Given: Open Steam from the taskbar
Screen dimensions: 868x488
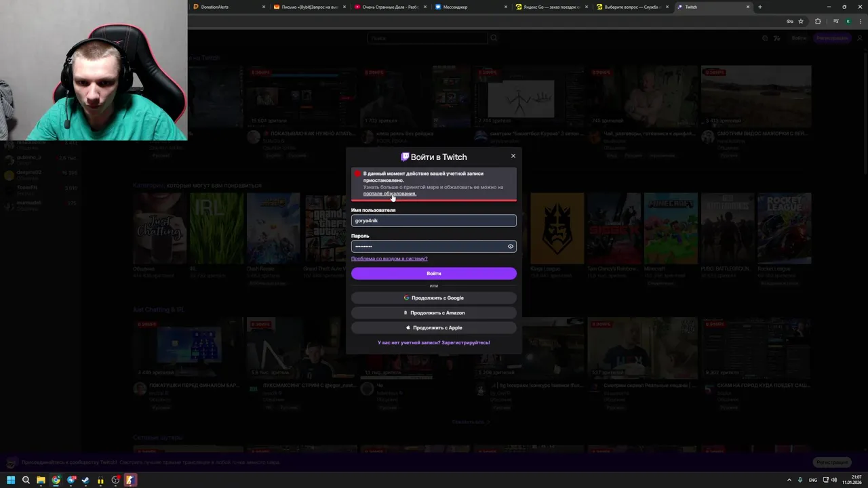Looking at the screenshot, I should (x=85, y=480).
